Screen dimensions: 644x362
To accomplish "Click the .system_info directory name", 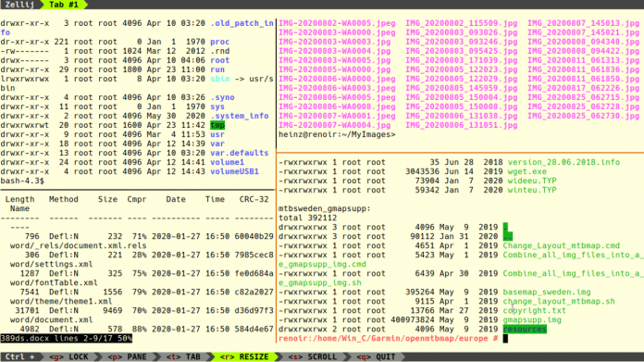I will [x=240, y=116].
